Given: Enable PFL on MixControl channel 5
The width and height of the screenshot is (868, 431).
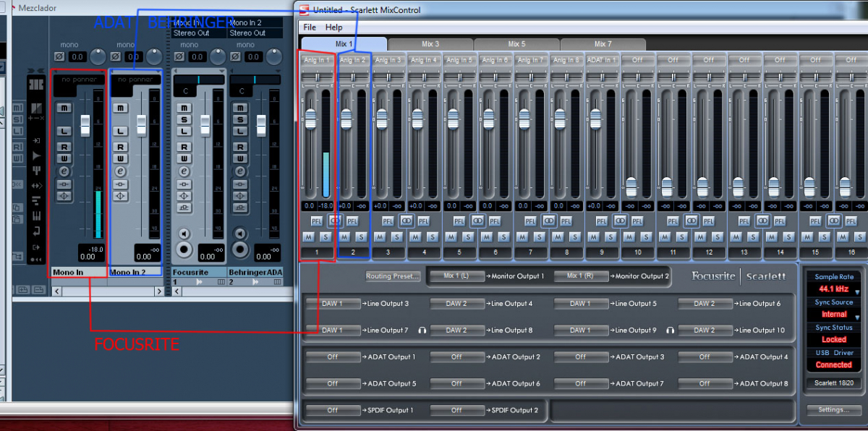Looking at the screenshot, I should (x=459, y=221).
